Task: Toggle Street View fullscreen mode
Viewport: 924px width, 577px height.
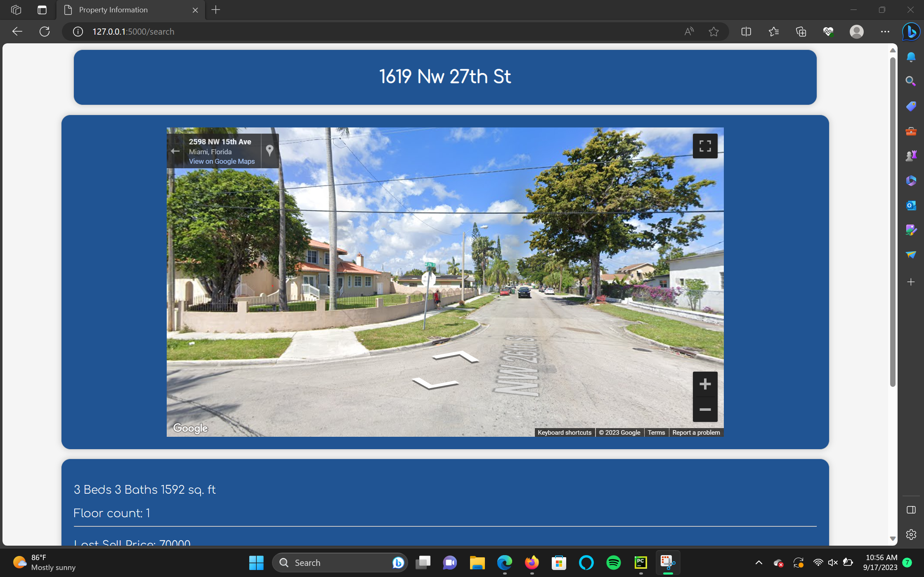Action: tap(705, 146)
